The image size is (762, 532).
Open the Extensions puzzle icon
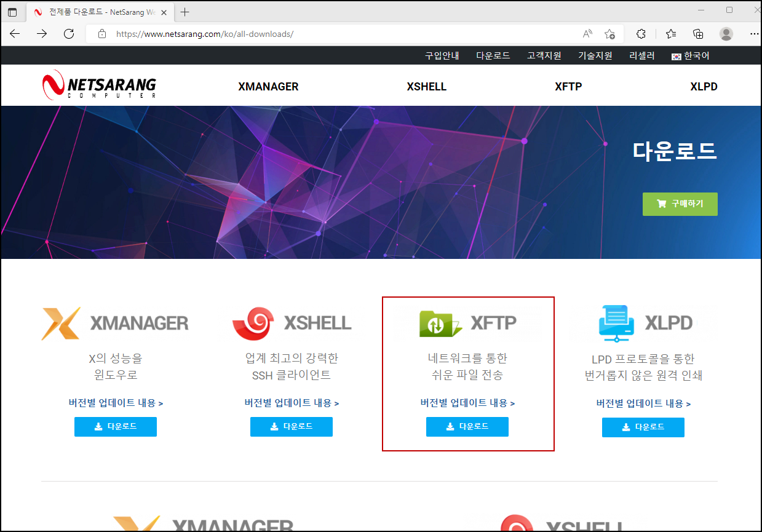(641, 34)
